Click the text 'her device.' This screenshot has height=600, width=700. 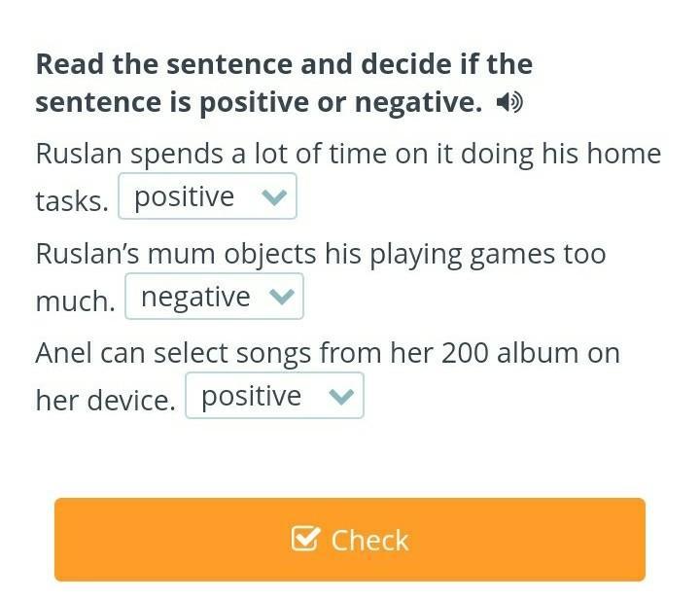pos(105,400)
